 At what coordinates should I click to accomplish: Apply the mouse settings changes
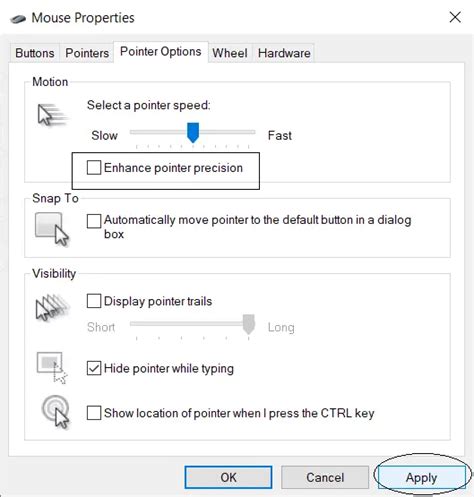coord(421,477)
